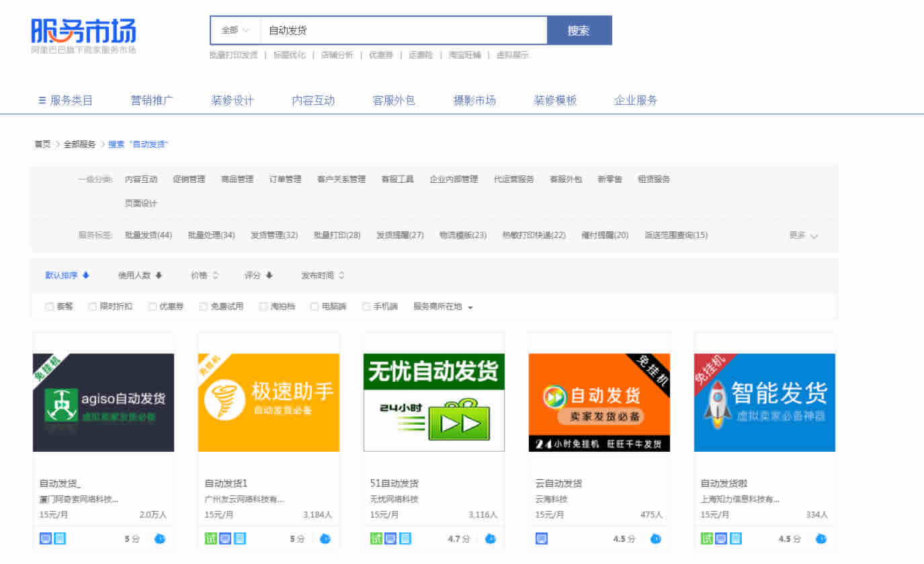Viewport: 924px width, 564px height.
Task: Open the 批量发货(44) tag link
Action: (x=148, y=235)
